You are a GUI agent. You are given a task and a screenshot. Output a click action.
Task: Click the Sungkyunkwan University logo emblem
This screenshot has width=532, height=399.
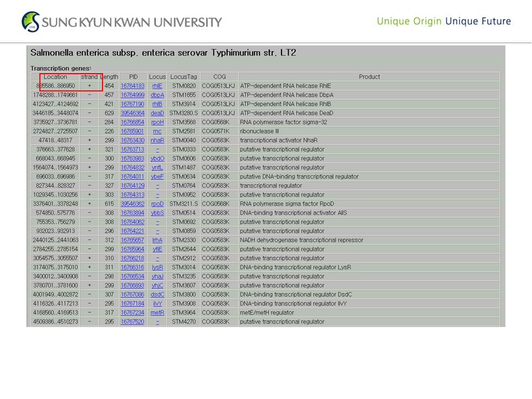coord(30,22)
